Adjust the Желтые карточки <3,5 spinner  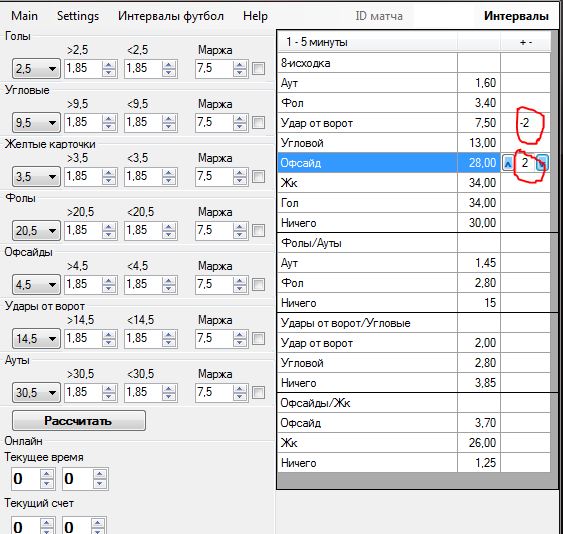[169, 176]
